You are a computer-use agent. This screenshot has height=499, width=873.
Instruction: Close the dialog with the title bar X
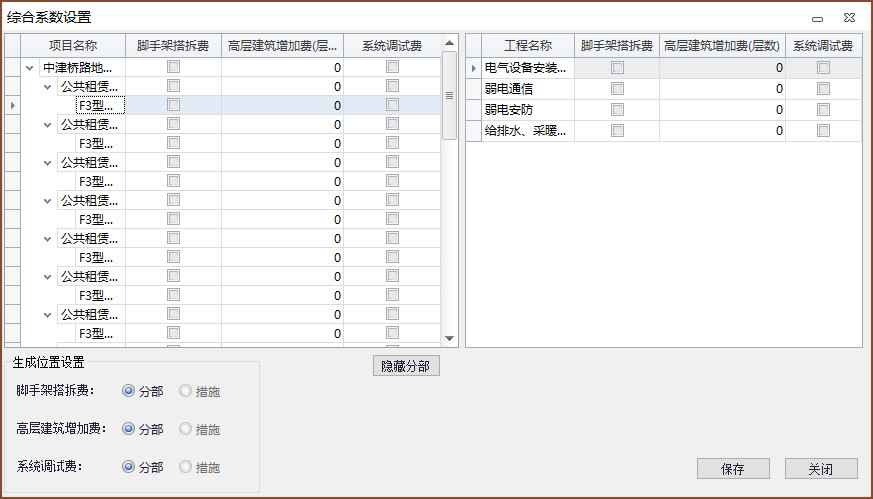[848, 18]
